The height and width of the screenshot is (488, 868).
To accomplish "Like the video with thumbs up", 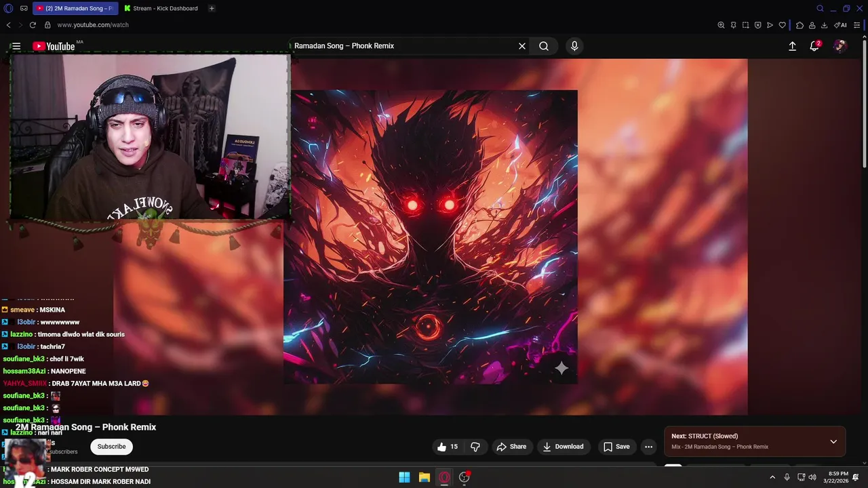I will tap(448, 447).
